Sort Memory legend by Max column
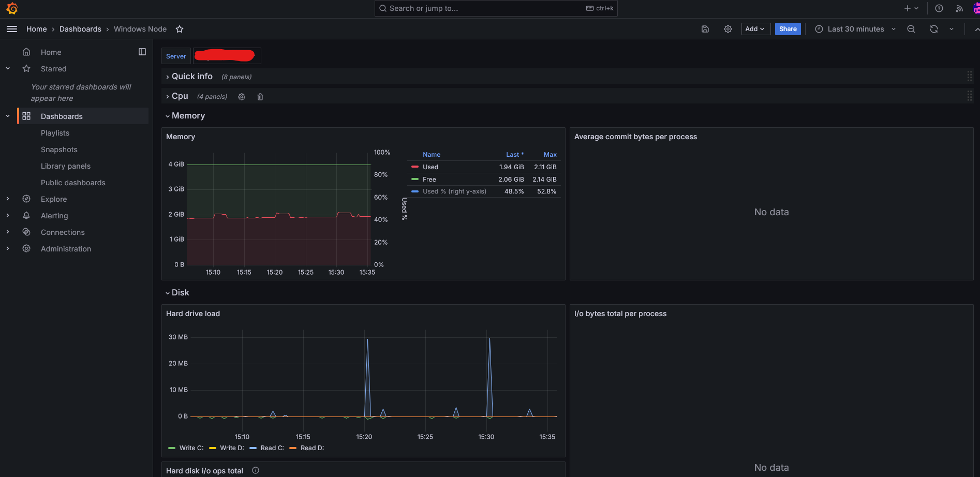 click(550, 155)
